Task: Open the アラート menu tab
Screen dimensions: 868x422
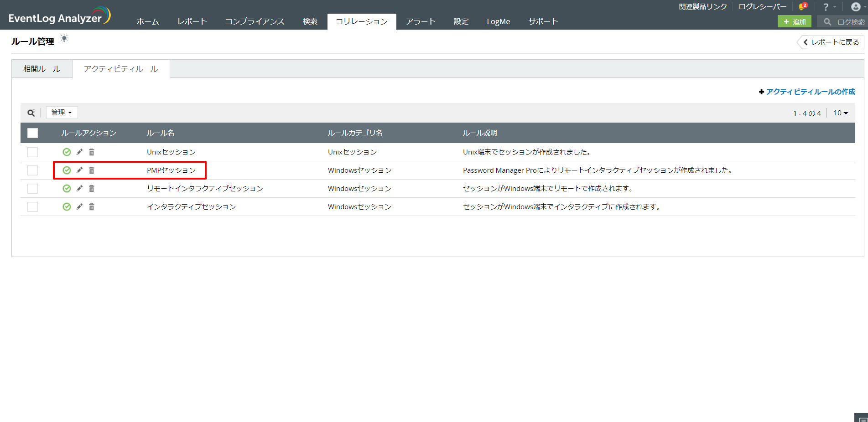Action: [420, 21]
